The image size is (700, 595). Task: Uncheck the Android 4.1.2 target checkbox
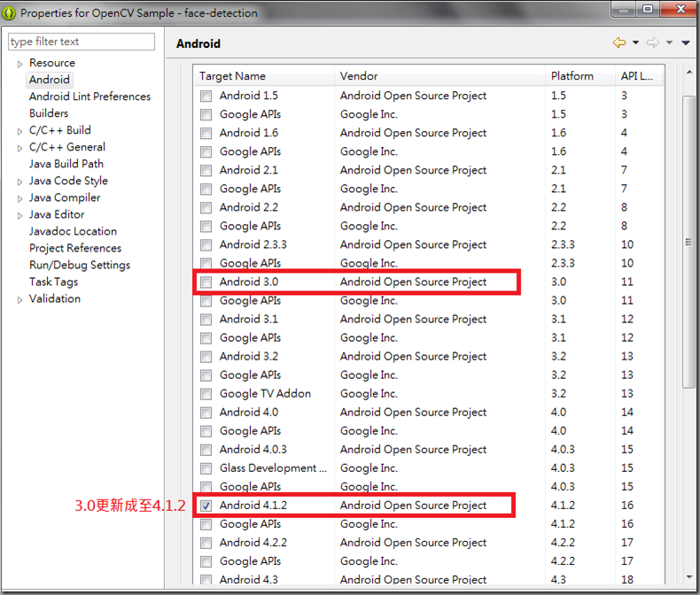click(206, 506)
